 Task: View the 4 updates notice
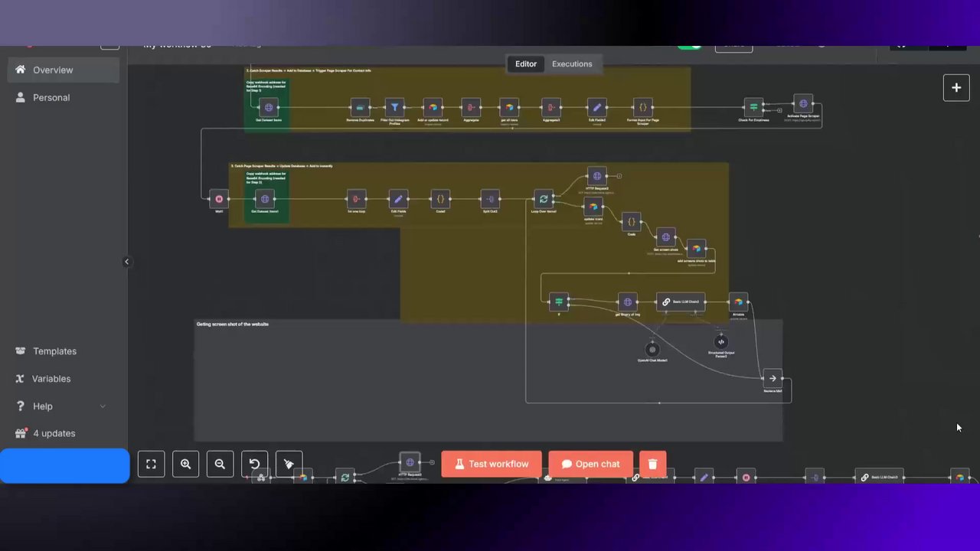(64, 433)
